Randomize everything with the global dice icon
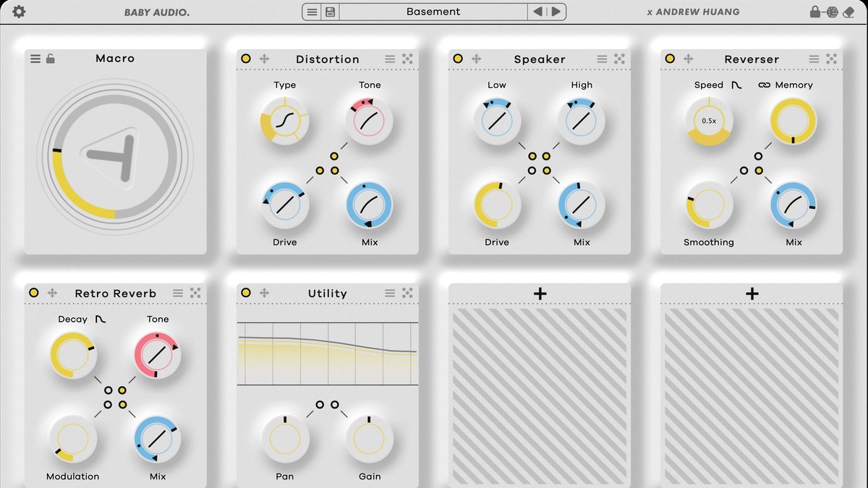The image size is (868, 488). tap(833, 12)
